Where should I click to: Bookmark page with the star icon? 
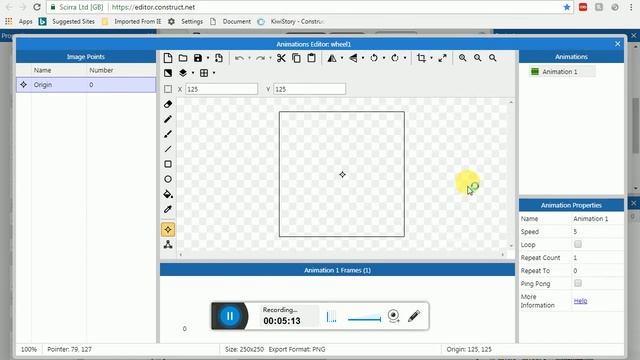tap(567, 7)
